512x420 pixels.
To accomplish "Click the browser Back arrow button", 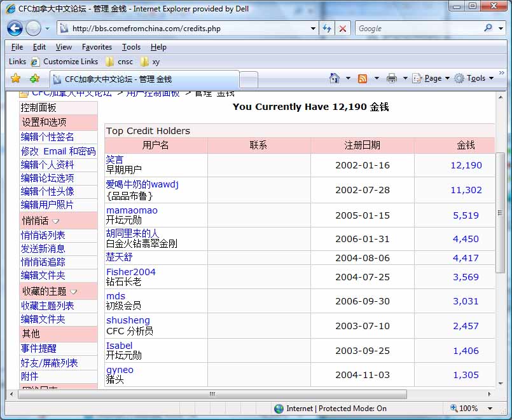I will pyautogui.click(x=15, y=29).
